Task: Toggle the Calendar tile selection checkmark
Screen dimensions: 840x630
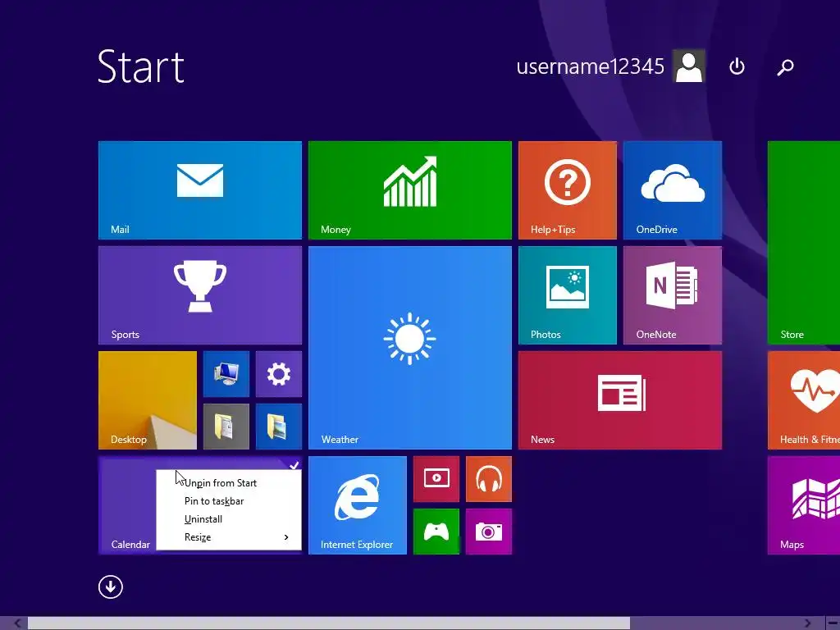Action: [294, 466]
